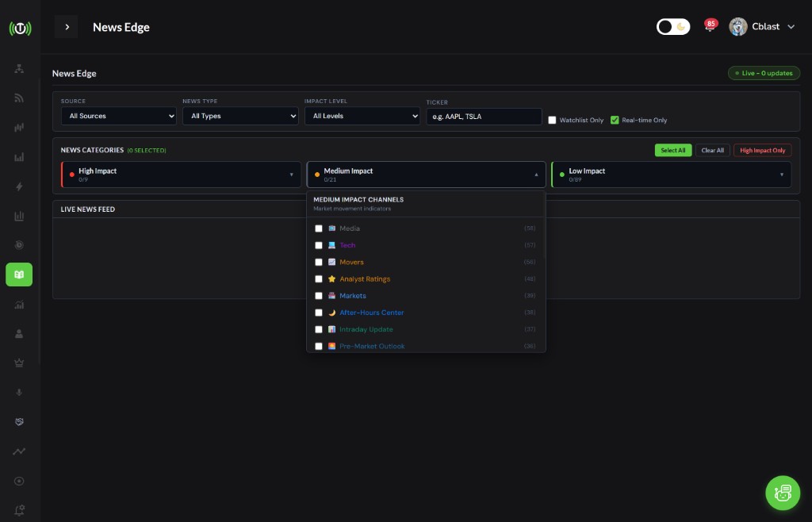Open the Source dropdown (All Sources)
This screenshot has height=522, width=812.
coord(119,116)
